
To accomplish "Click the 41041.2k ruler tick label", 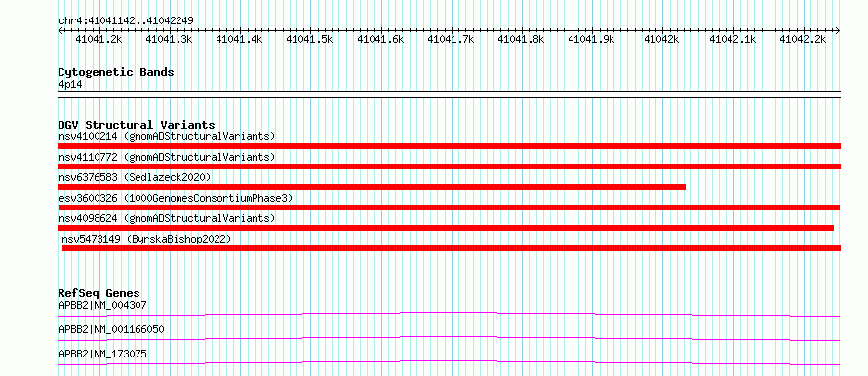I will pyautogui.click(x=99, y=39).
